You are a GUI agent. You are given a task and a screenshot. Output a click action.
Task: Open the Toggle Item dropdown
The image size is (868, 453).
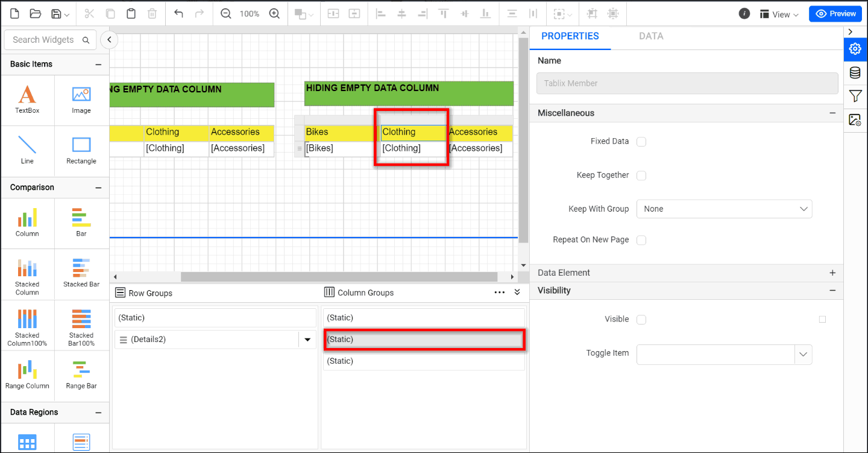[x=803, y=354]
